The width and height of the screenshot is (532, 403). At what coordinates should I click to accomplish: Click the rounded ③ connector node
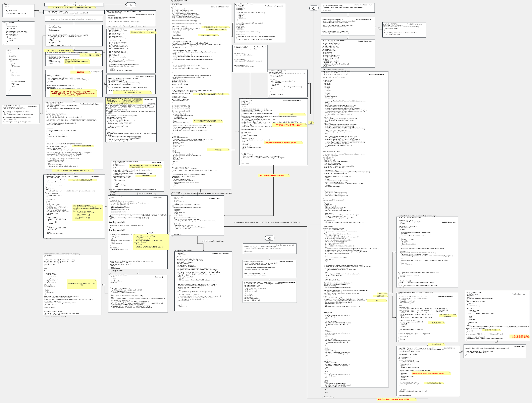point(270,238)
